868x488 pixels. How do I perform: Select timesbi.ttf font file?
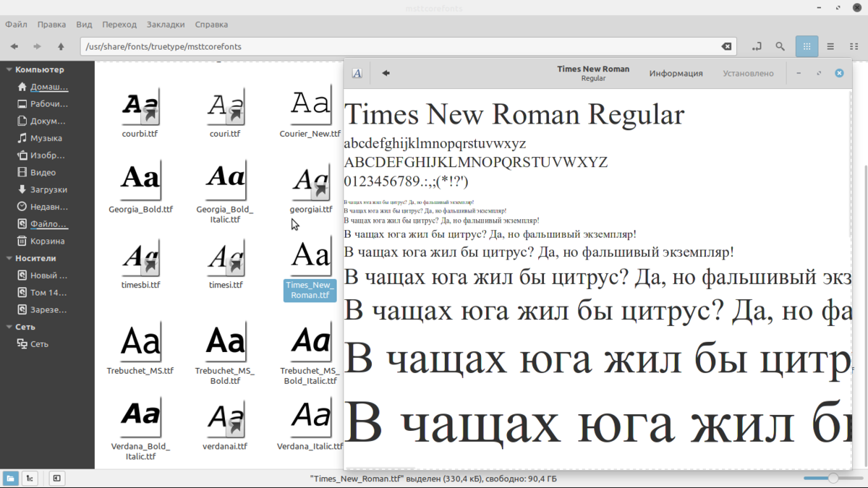140,264
